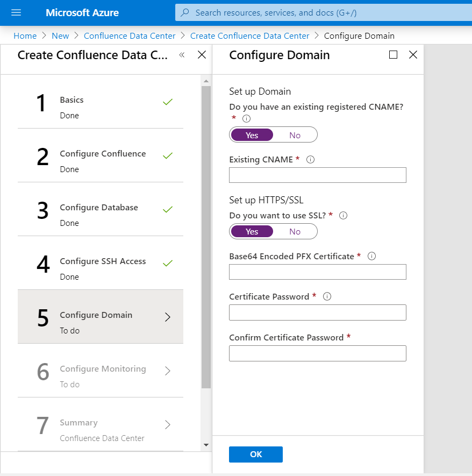Click the steps list scroll down arrow
Screen dimensions: 472x476
coord(206,445)
